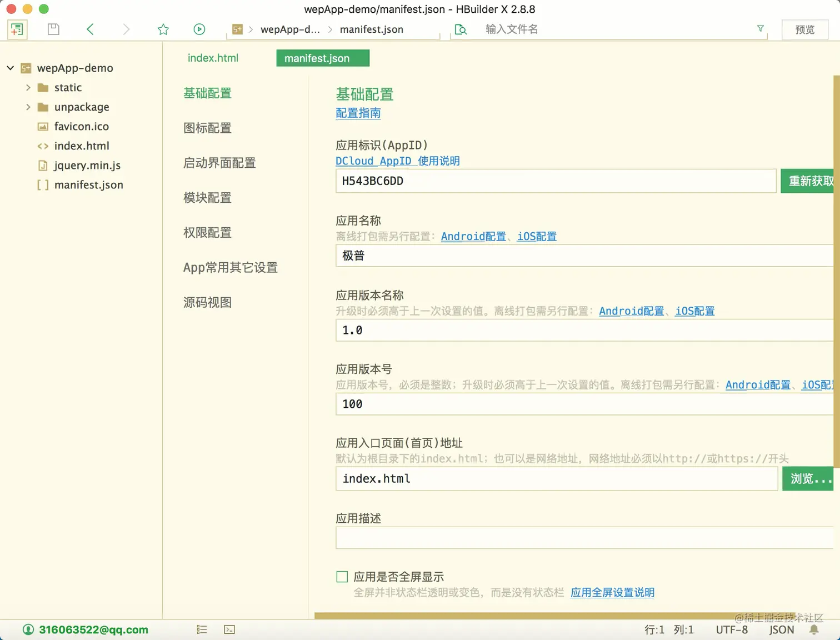Image resolution: width=840 pixels, height=640 pixels.
Task: Open the 模块配置 section
Action: click(x=207, y=198)
